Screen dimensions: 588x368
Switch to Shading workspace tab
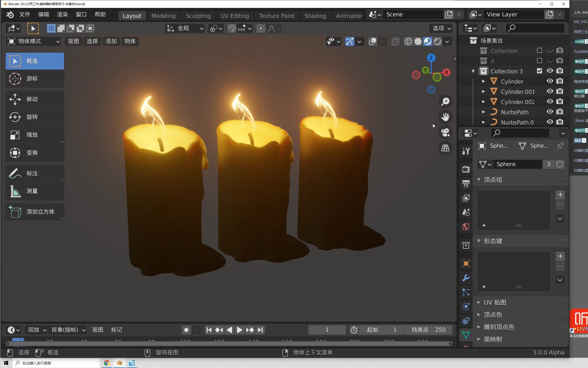pos(315,15)
